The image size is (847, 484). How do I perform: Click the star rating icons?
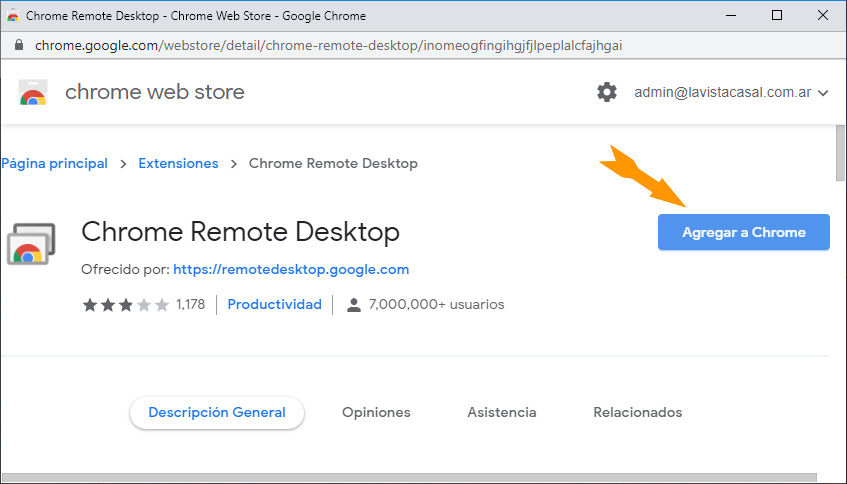click(125, 305)
